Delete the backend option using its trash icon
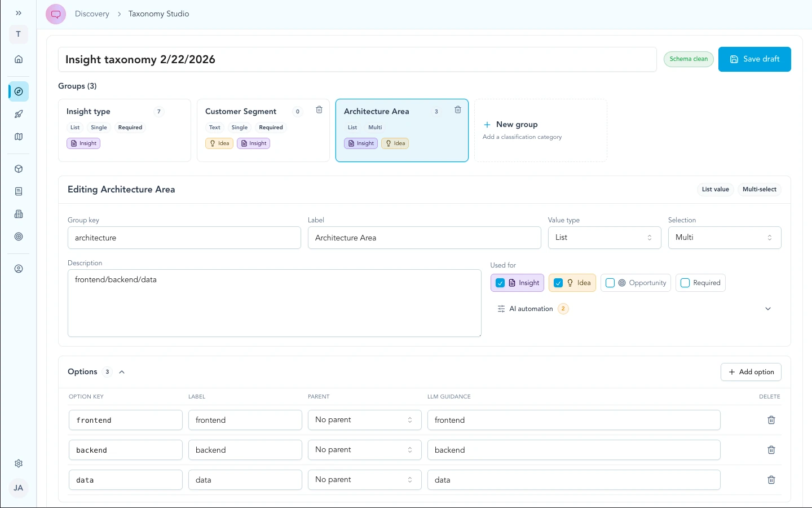This screenshot has width=812, height=508. 771,450
